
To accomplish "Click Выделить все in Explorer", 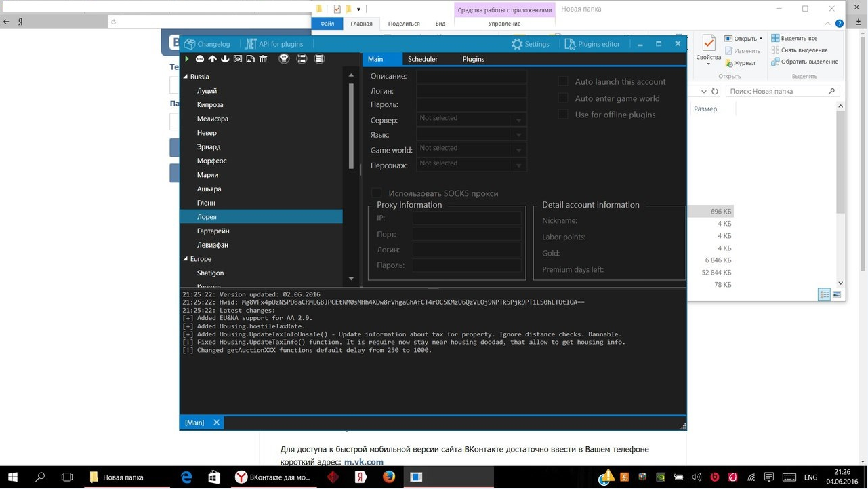I will point(794,39).
